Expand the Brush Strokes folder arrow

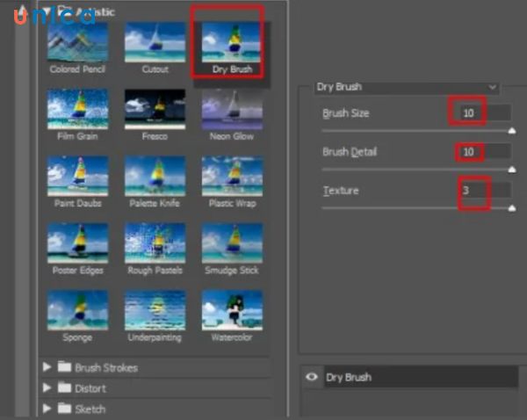(47, 367)
